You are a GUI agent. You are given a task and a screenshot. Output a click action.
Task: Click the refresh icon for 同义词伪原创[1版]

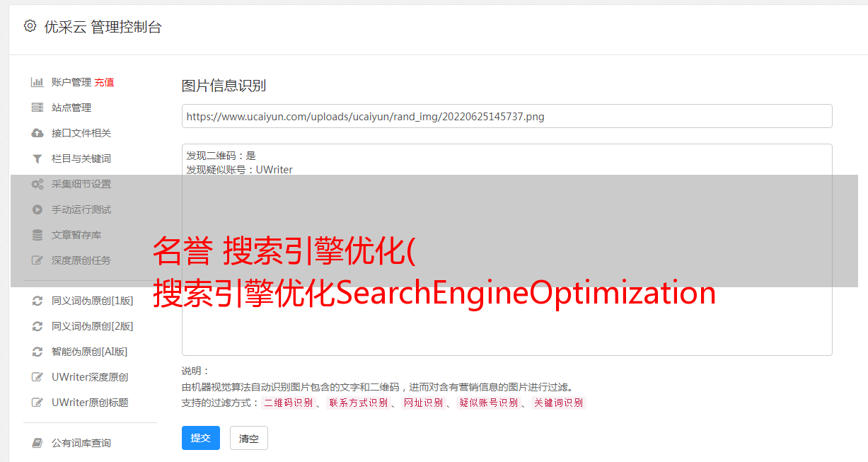coord(37,301)
